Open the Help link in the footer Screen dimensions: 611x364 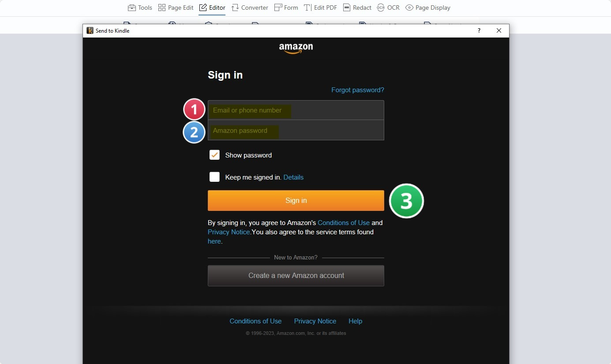point(355,321)
